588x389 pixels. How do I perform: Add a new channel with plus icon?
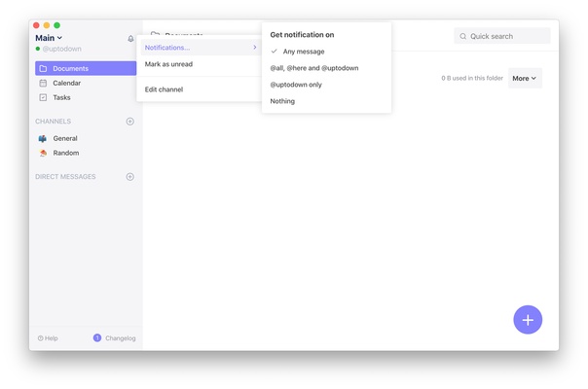pyautogui.click(x=130, y=122)
